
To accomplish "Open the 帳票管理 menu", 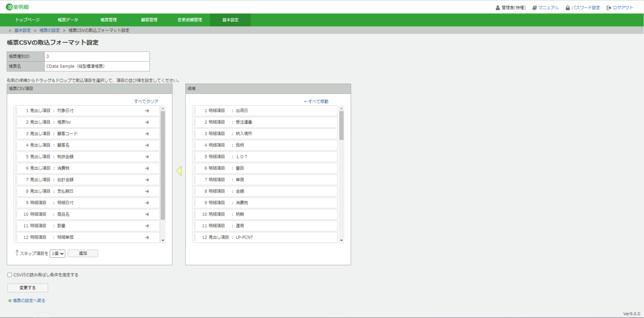I will tap(108, 20).
